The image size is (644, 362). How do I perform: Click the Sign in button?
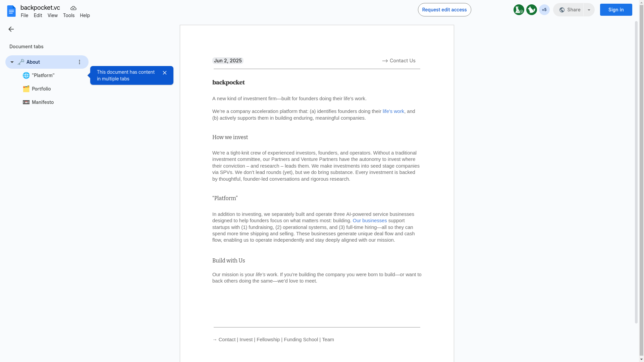[x=616, y=10]
